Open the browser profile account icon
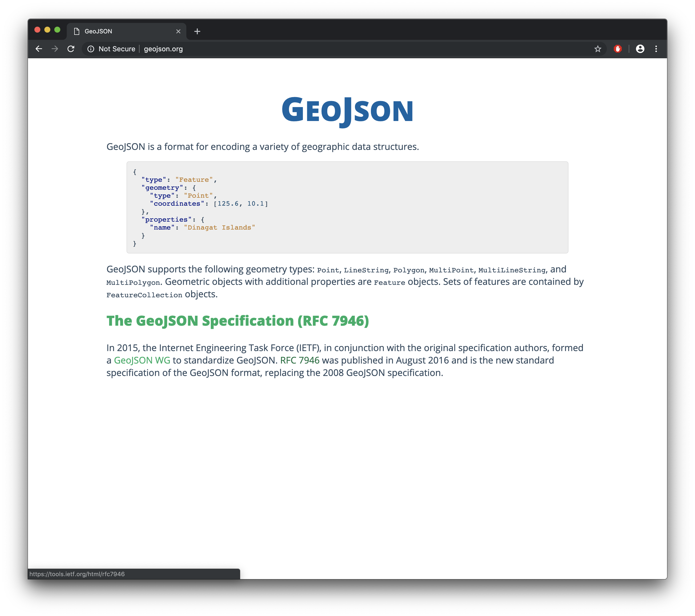Screen dimensions: 695x616 [640, 49]
